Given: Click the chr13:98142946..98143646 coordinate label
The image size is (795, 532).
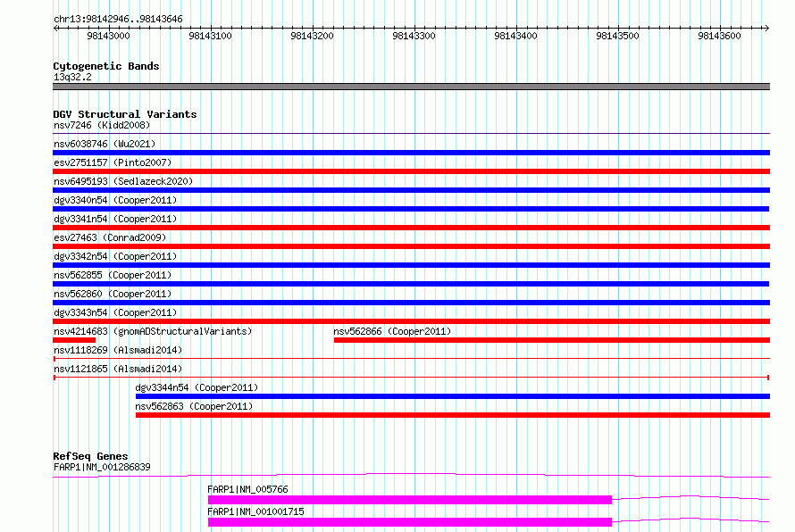Looking at the screenshot, I should [118, 20].
